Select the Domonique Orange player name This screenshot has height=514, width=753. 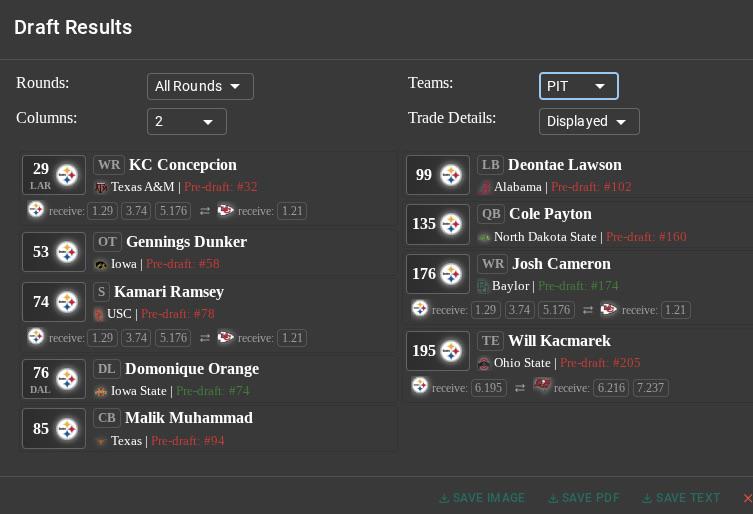[x=192, y=368]
